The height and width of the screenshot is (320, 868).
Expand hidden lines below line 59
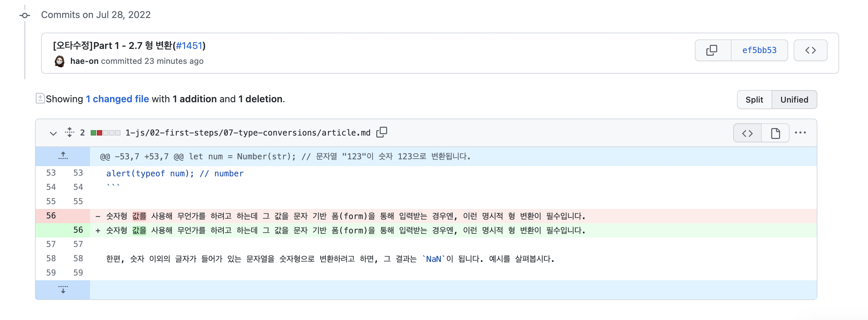click(x=63, y=290)
